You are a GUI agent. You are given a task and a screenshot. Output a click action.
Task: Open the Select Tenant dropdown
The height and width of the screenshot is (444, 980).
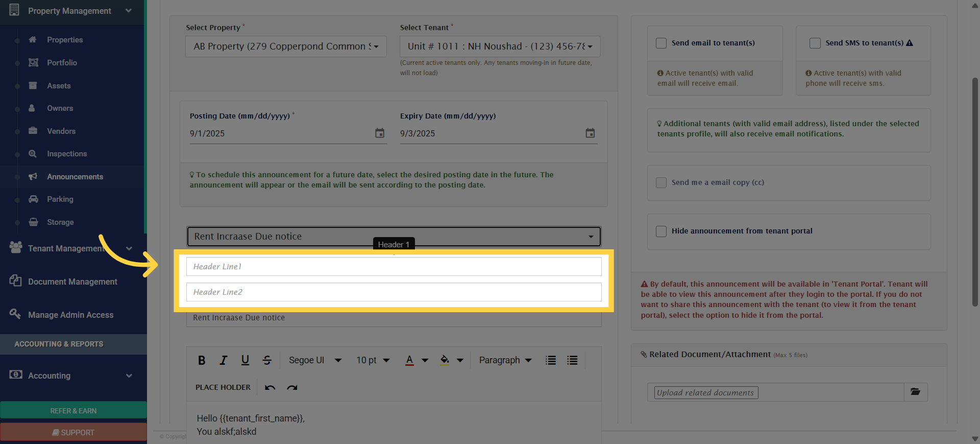tap(500, 46)
